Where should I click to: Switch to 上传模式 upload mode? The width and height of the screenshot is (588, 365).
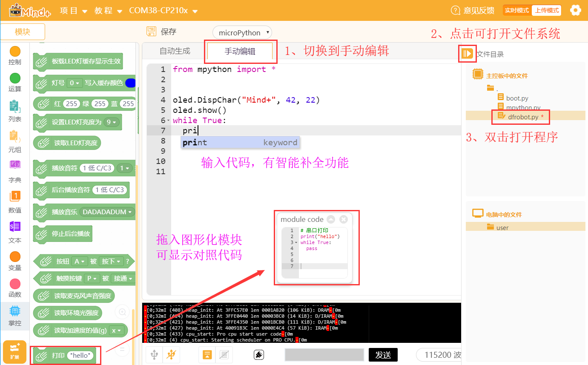coord(547,10)
